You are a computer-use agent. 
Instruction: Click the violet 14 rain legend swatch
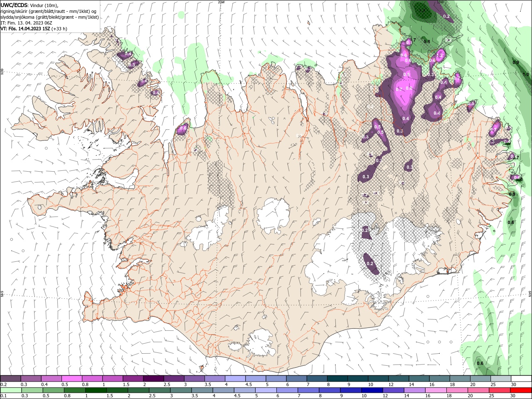(415, 390)
